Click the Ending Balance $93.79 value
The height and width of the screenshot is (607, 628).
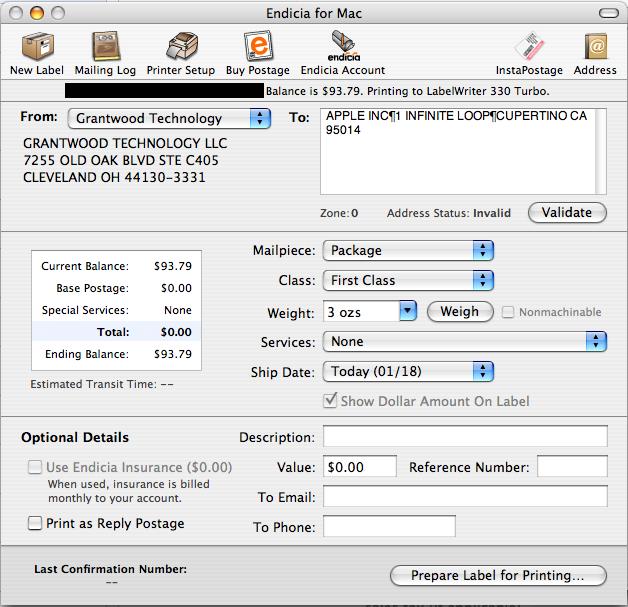pyautogui.click(x=173, y=354)
